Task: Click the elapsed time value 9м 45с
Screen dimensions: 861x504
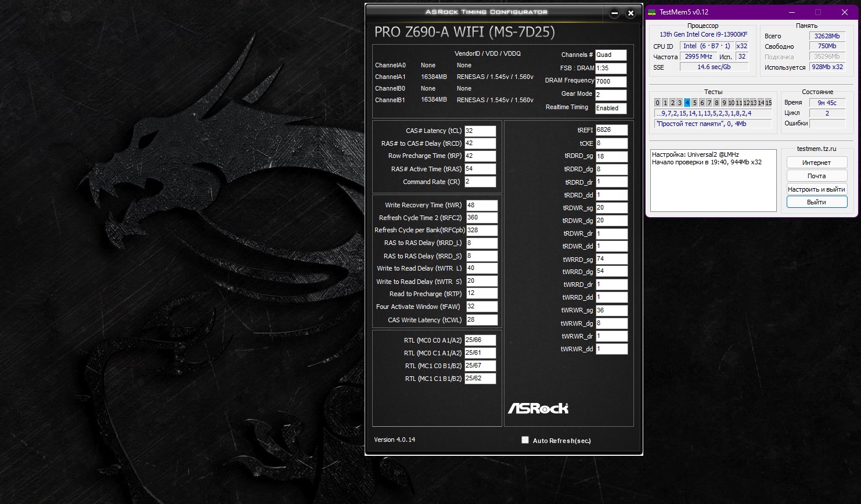Action: coord(827,103)
